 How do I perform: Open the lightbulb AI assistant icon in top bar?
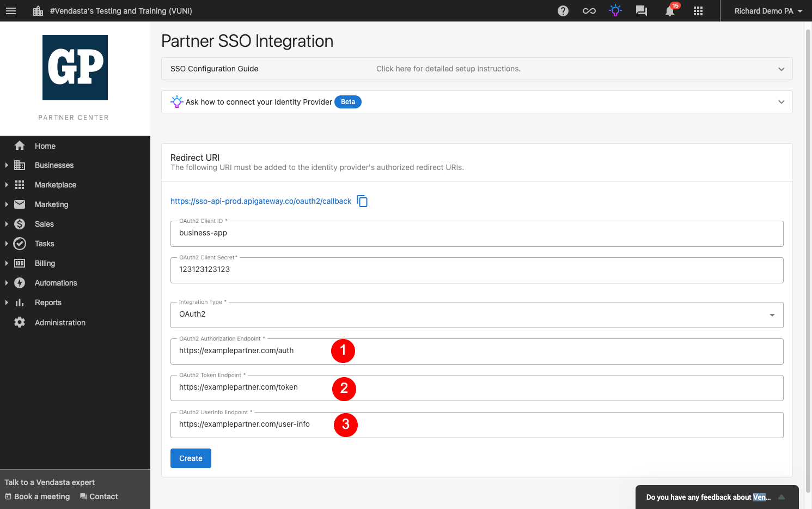615,10
